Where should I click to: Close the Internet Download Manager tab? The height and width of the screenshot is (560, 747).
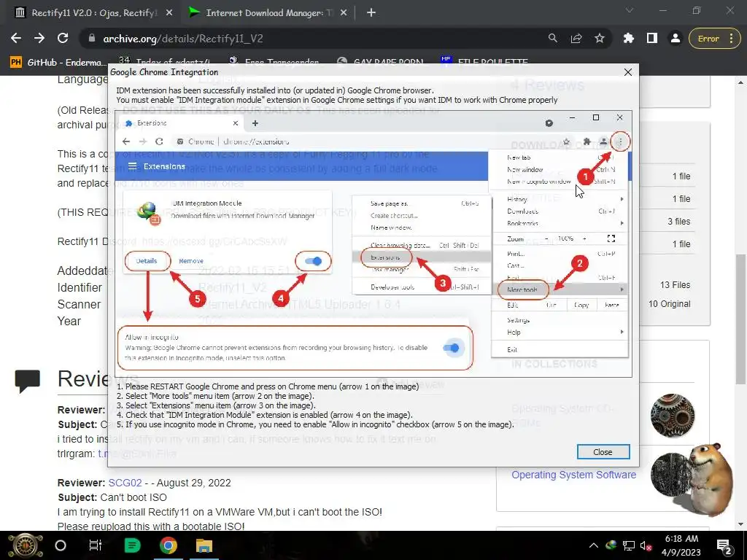coord(344,13)
